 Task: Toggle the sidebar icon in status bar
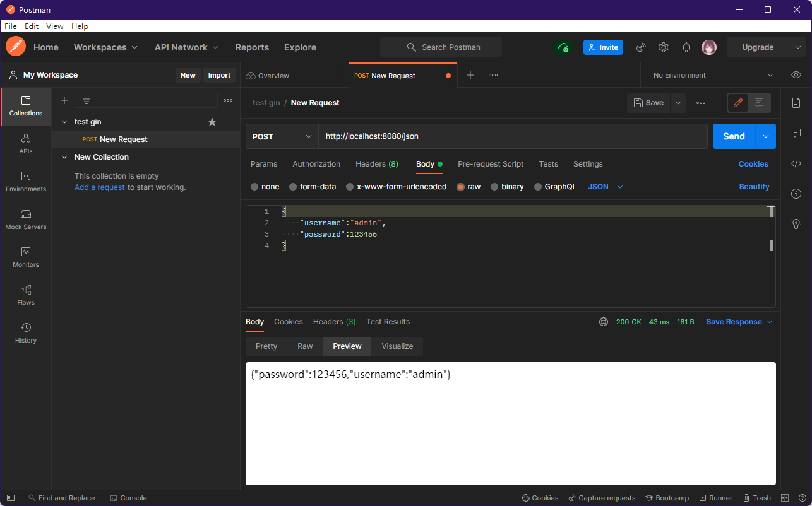11,498
